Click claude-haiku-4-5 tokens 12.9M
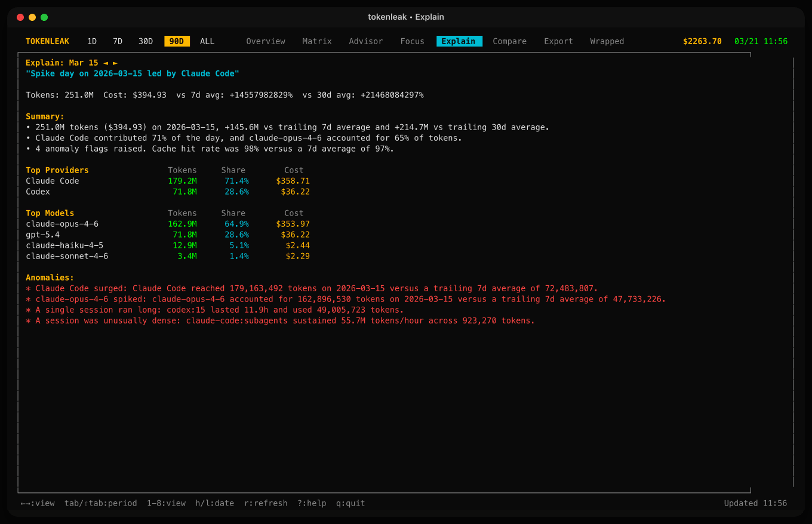Viewport: 812px width, 524px height. coord(184,245)
